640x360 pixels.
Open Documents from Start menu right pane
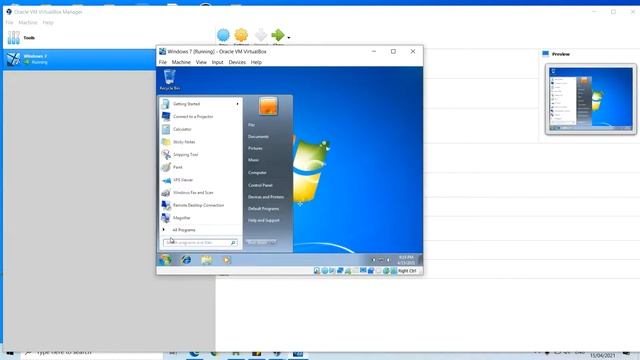258,137
